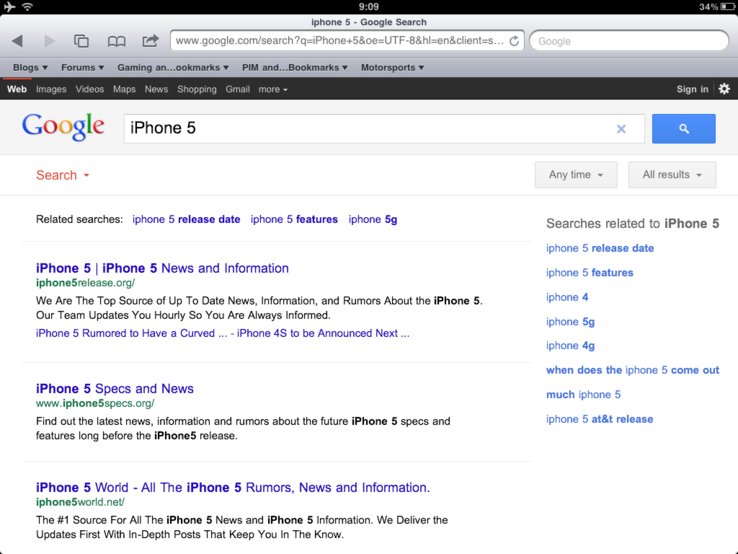Click sidebar iphone 4g suggestion
Viewport: 738px width, 554px height.
570,345
